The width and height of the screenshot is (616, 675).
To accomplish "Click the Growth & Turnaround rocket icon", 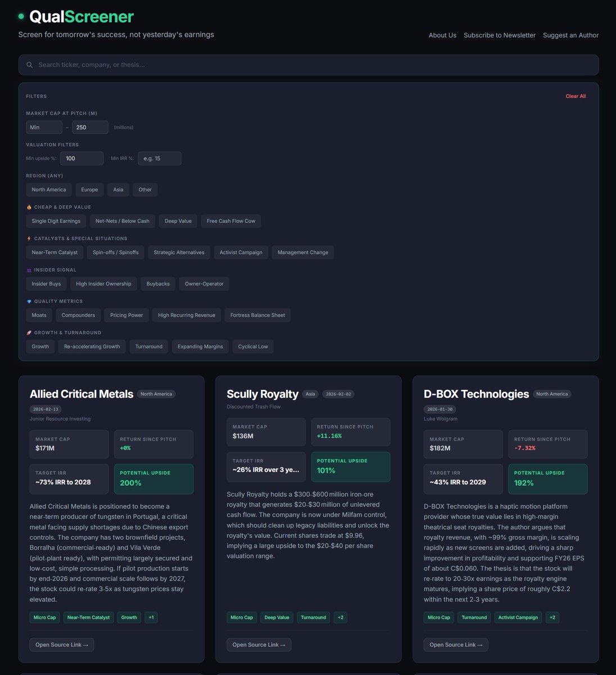I will pyautogui.click(x=29, y=332).
